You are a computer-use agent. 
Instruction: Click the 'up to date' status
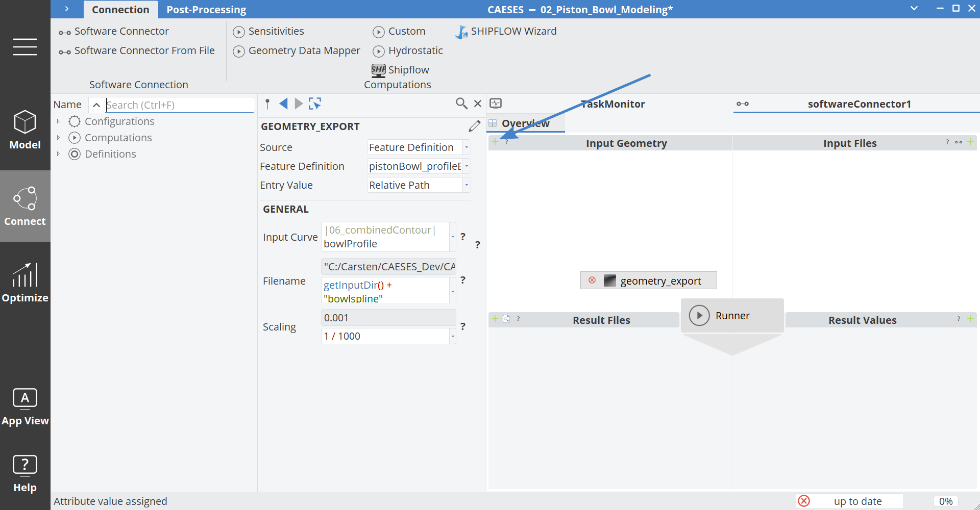[x=857, y=501]
